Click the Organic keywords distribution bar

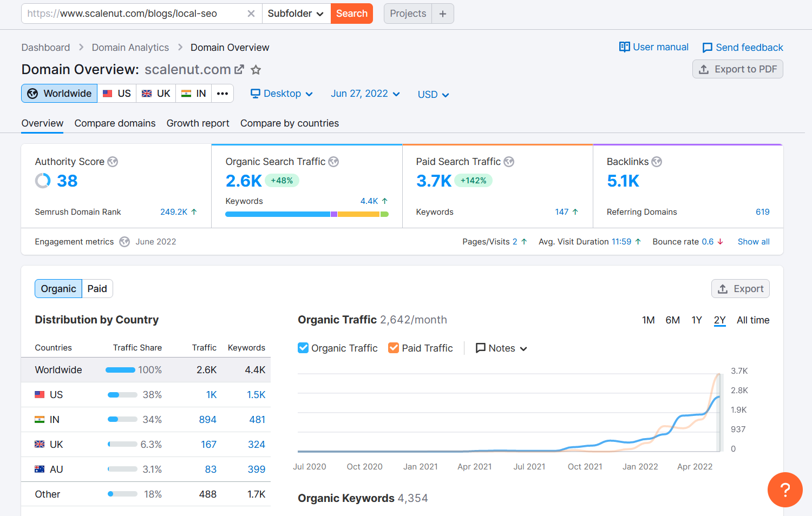[x=307, y=214]
